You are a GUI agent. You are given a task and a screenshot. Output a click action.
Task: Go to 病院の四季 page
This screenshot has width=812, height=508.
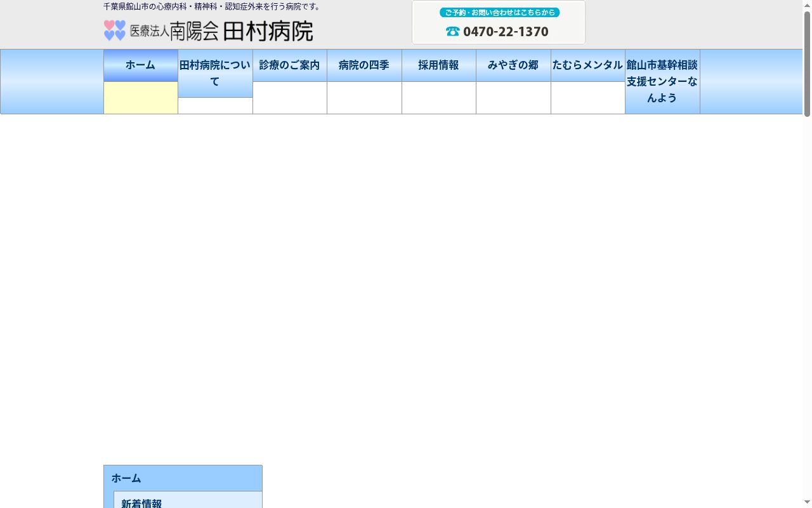click(364, 65)
